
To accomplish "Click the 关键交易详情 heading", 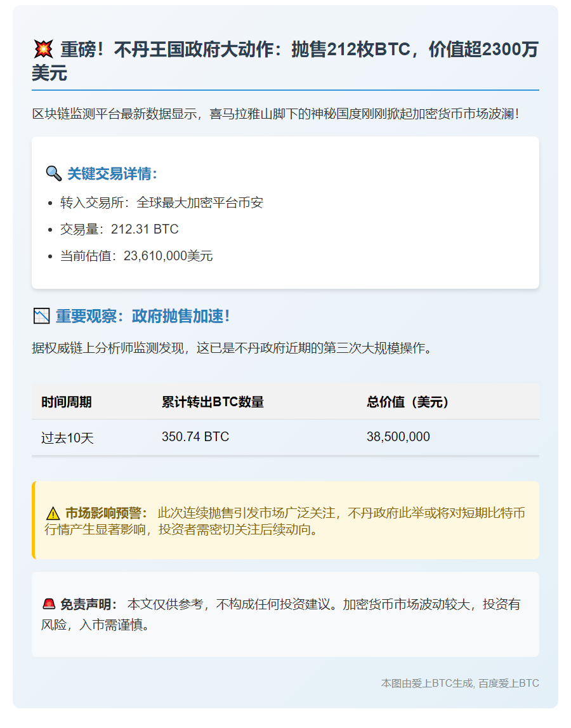I will pos(113,174).
